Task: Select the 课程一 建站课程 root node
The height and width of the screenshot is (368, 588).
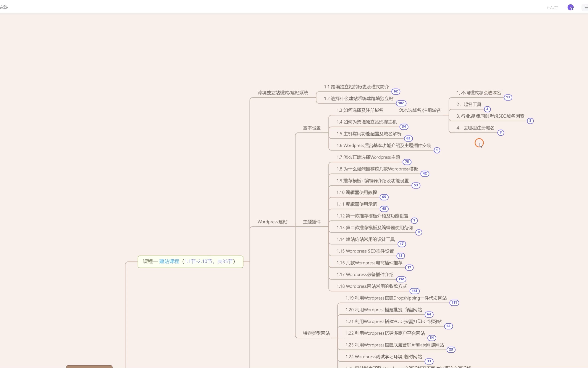Action: (190, 262)
